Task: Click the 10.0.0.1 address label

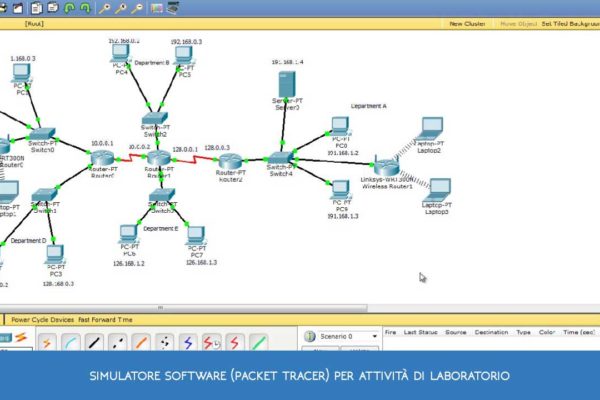Action: 102,143
